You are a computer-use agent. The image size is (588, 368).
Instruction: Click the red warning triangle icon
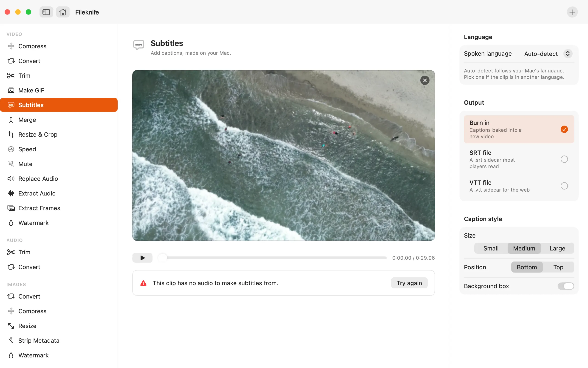(143, 283)
